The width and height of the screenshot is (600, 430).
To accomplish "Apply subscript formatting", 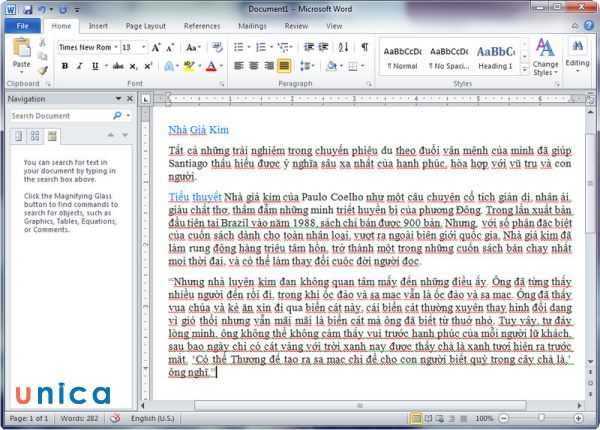I will [133, 66].
